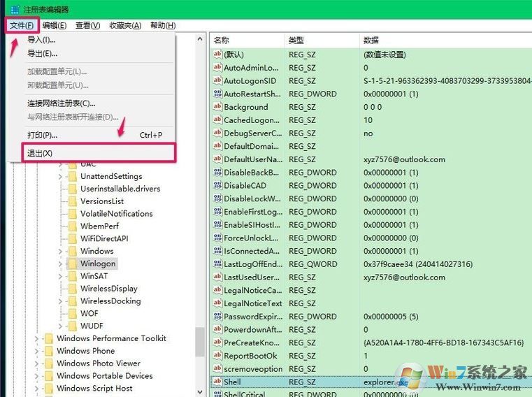Expand the Windows Performance Toolkit node
Image resolution: width=532 pixels, height=397 pixels.
pyautogui.click(x=36, y=338)
